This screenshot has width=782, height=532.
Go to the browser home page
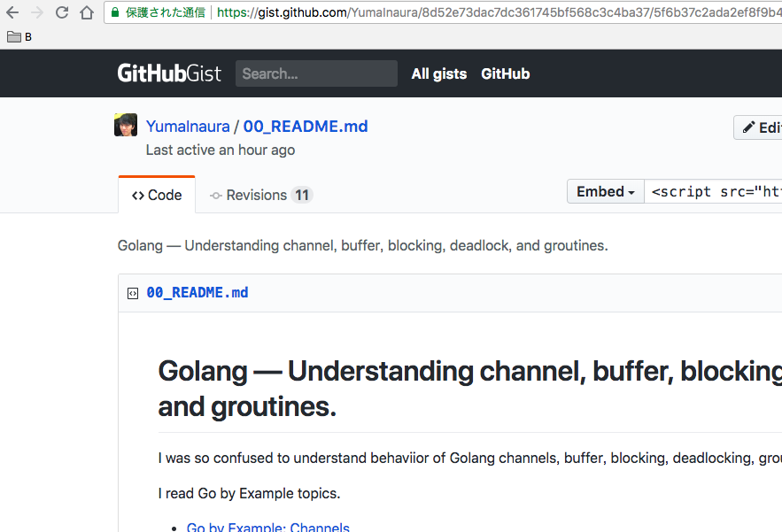tap(87, 13)
